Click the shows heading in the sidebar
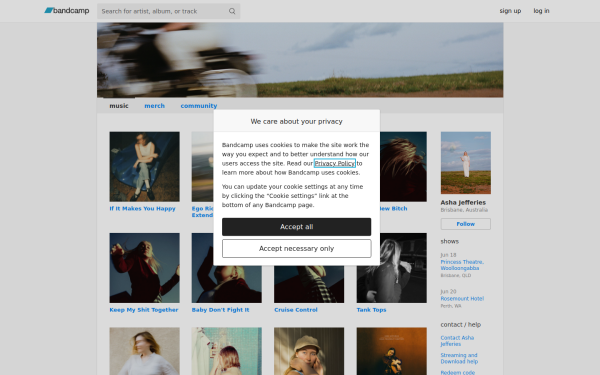 450,241
